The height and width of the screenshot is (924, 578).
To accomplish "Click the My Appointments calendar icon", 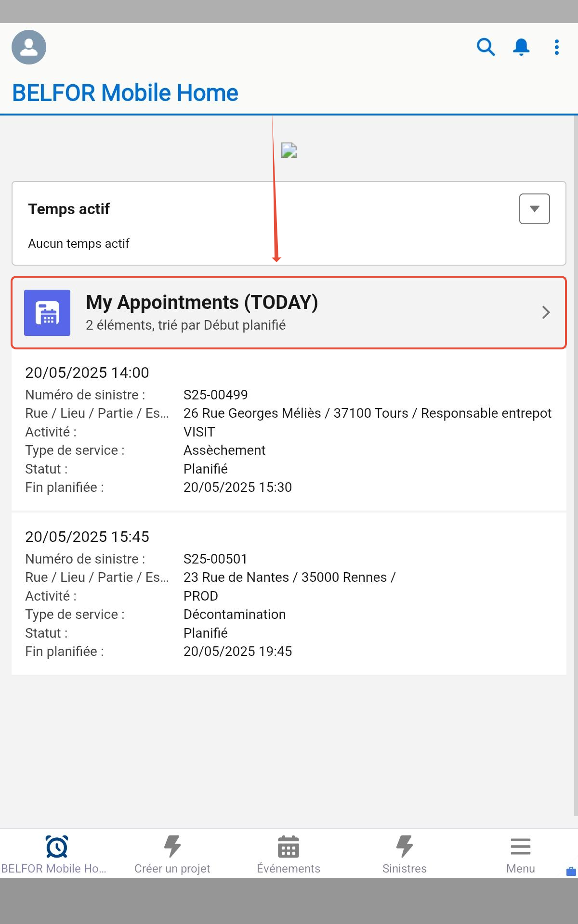I will tap(47, 313).
